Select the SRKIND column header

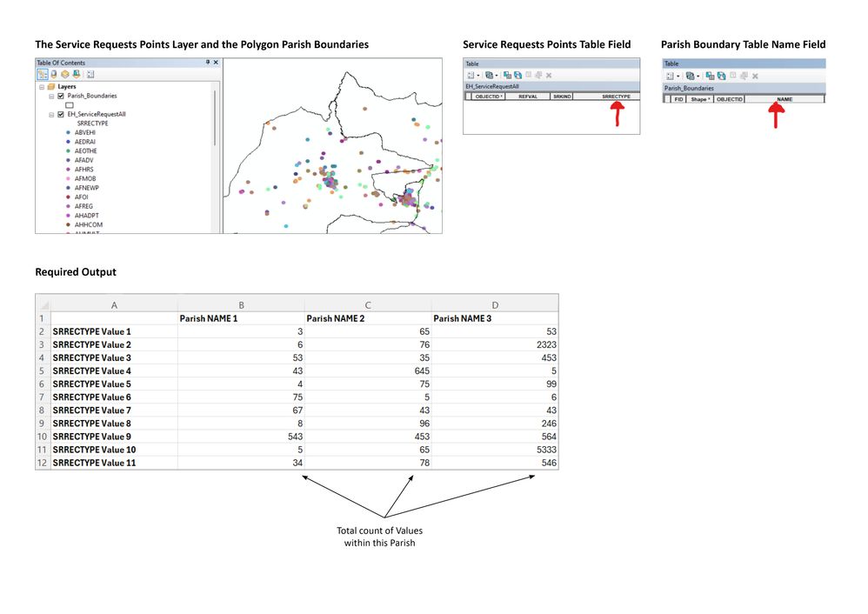pyautogui.click(x=562, y=97)
